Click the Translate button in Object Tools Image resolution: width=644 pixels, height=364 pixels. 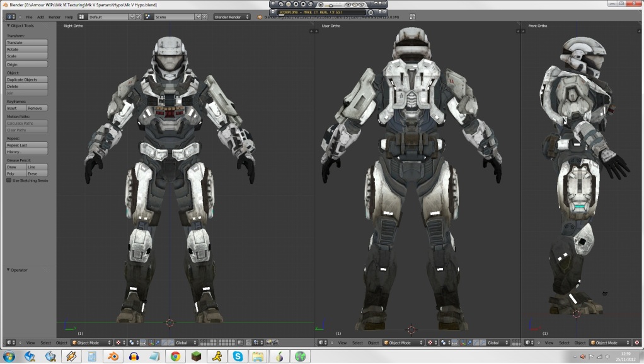pos(26,42)
